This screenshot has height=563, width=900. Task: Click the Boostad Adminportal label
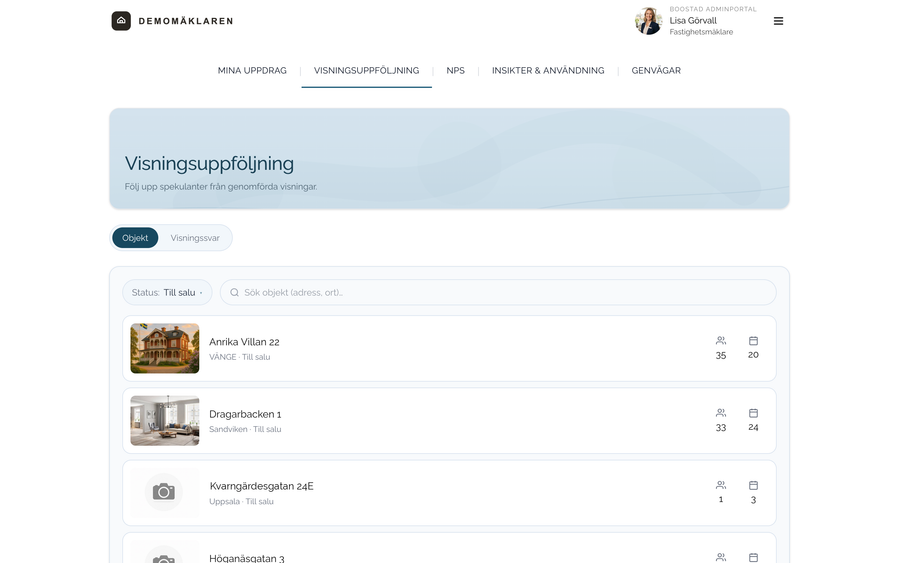click(x=713, y=9)
